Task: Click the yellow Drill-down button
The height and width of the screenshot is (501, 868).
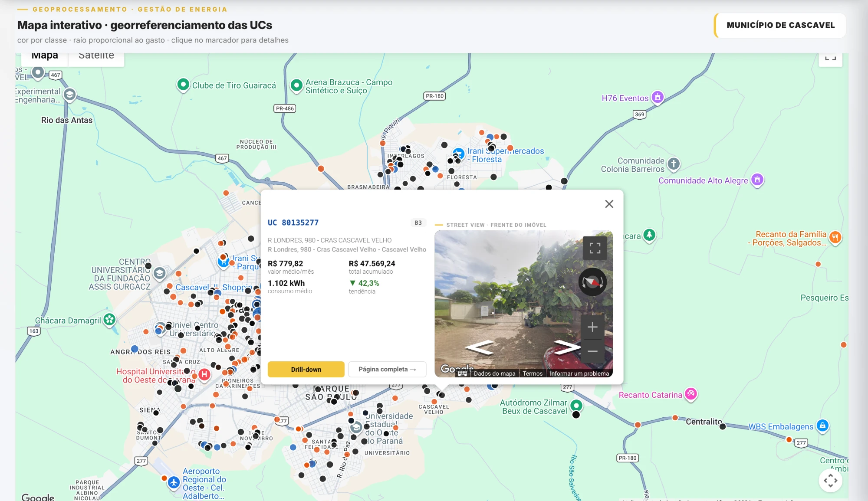Action: pos(306,369)
